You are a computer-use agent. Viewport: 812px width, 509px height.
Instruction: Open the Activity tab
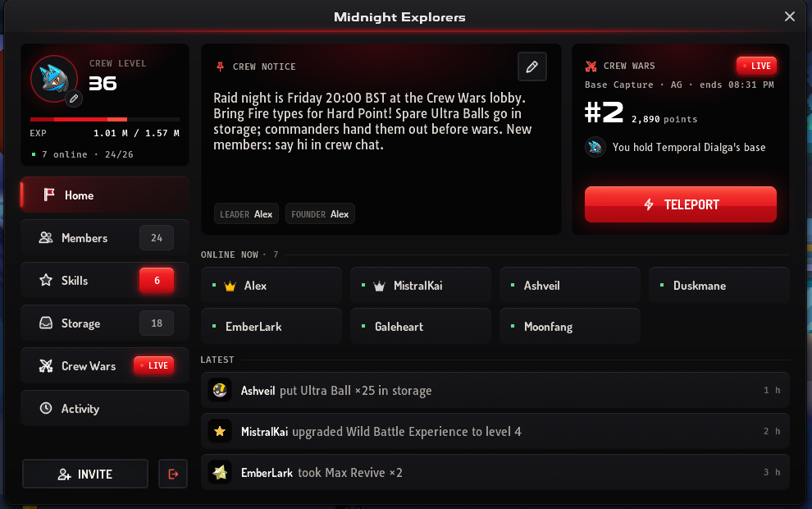pyautogui.click(x=105, y=409)
